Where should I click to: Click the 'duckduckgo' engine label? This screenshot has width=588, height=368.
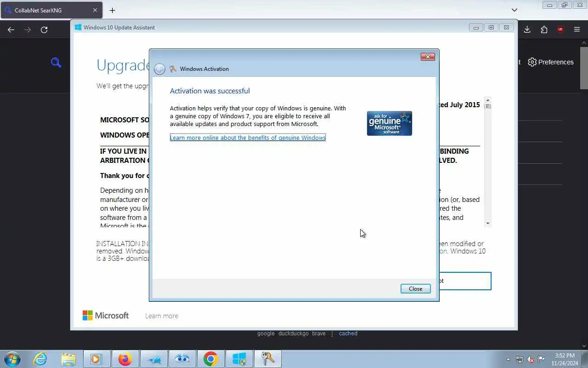pos(294,333)
